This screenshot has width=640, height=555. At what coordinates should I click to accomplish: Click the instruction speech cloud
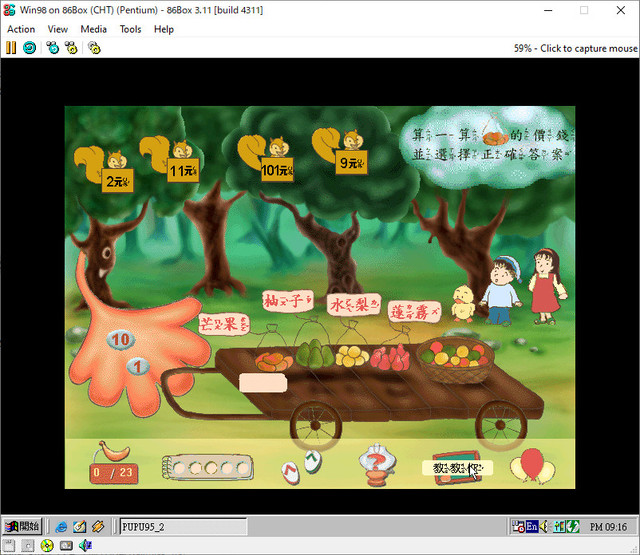click(488, 147)
